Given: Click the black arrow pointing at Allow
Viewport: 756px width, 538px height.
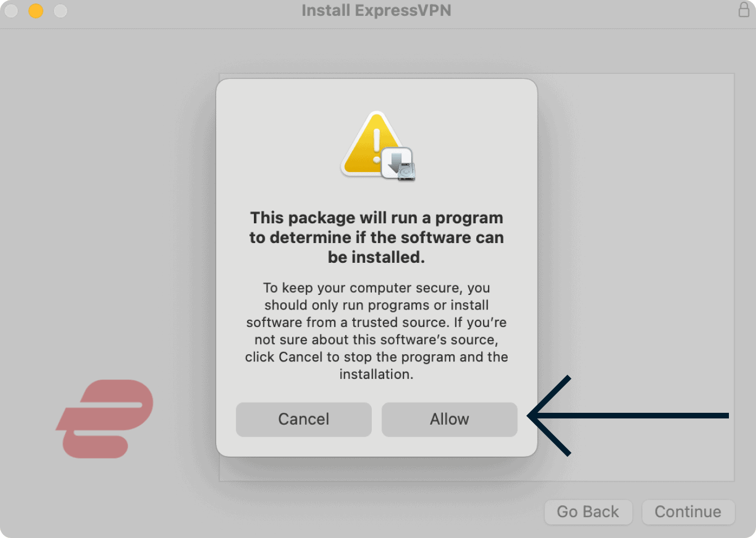Looking at the screenshot, I should point(627,416).
